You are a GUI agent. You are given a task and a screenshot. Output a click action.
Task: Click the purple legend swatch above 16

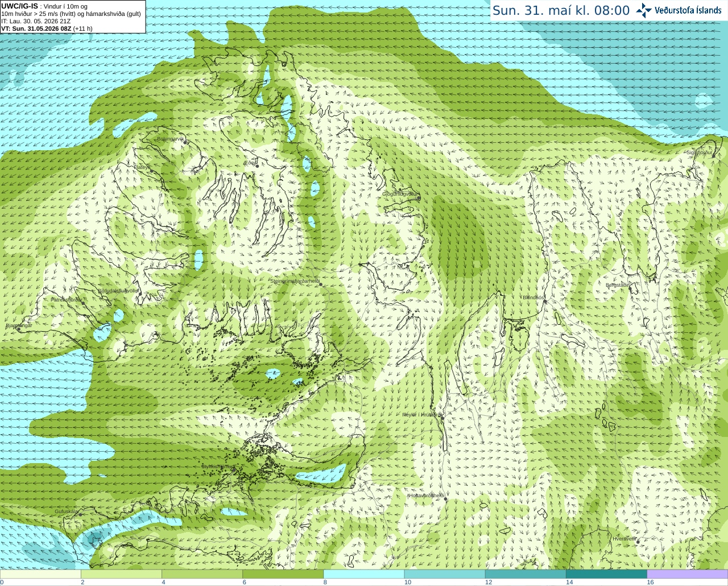coord(688,574)
